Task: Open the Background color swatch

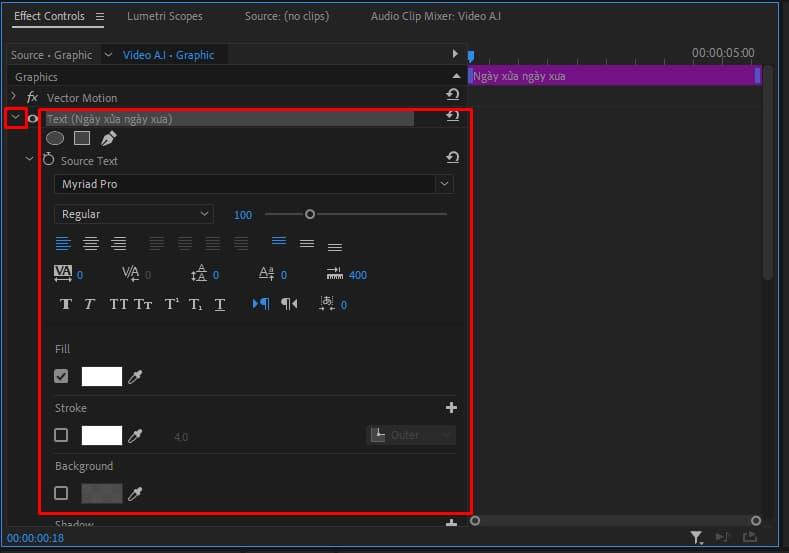Action: click(102, 493)
